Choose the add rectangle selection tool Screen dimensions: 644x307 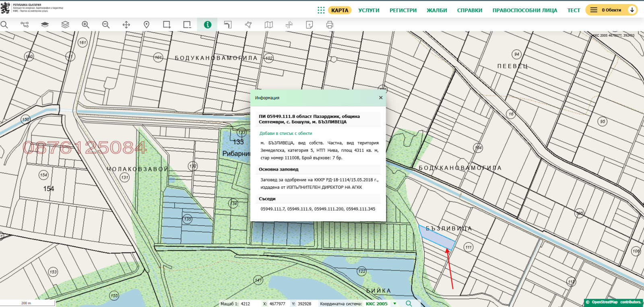[167, 25]
